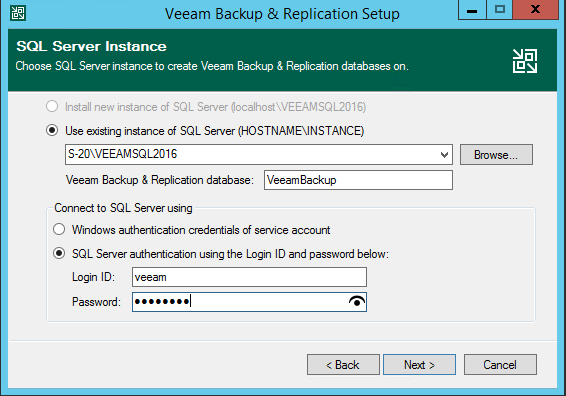Reveal password with the eye icon
Image resolution: width=566 pixels, height=396 pixels.
(x=357, y=301)
